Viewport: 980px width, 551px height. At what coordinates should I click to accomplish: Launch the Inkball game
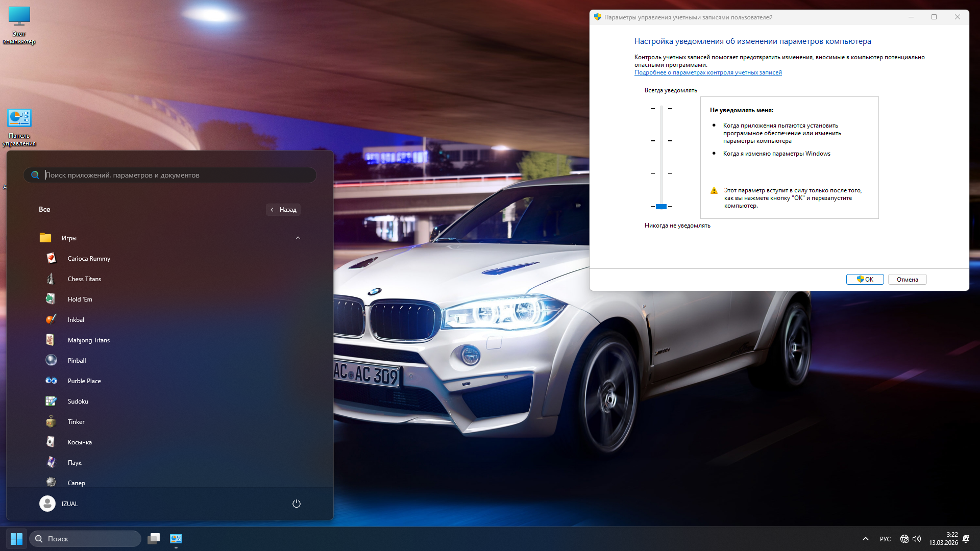[x=76, y=320]
